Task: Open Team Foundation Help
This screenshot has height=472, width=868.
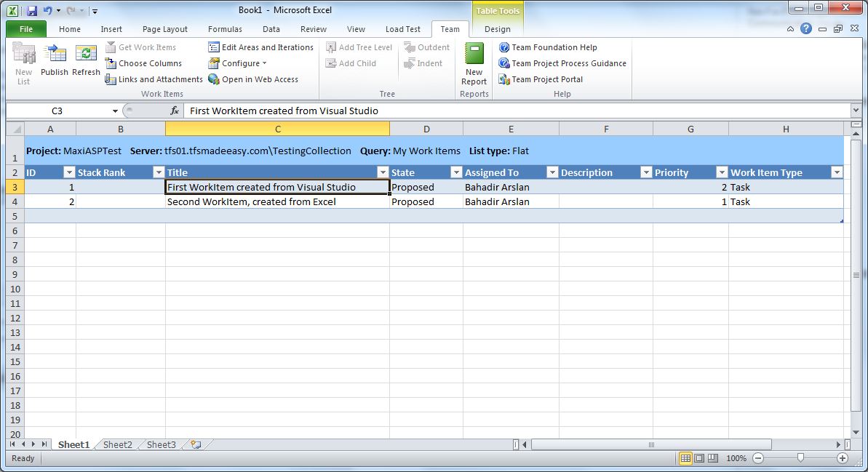Action: (x=547, y=47)
